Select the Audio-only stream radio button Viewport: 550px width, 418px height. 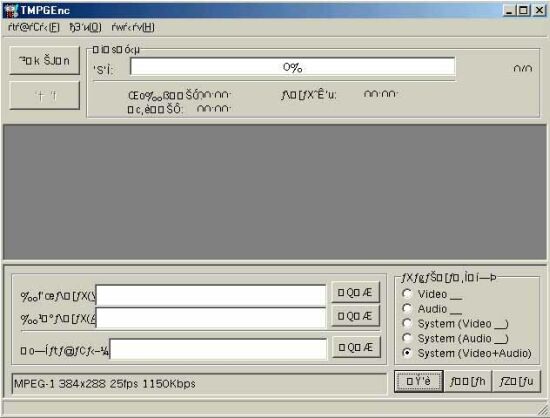pyautogui.click(x=407, y=308)
